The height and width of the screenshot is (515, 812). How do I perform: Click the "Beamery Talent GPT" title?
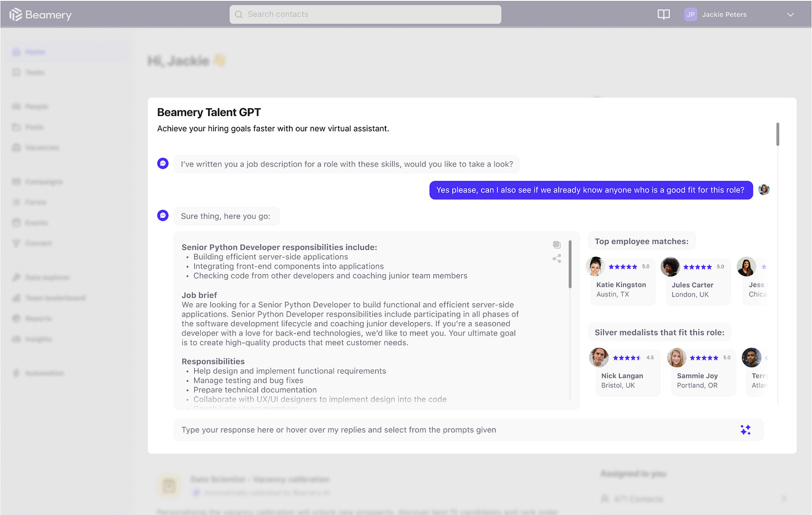coord(209,113)
